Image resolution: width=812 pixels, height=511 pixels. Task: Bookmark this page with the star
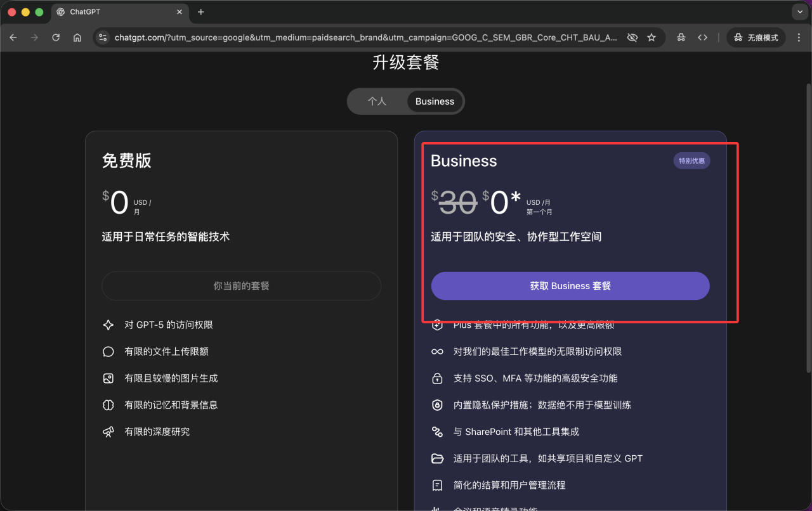(652, 37)
